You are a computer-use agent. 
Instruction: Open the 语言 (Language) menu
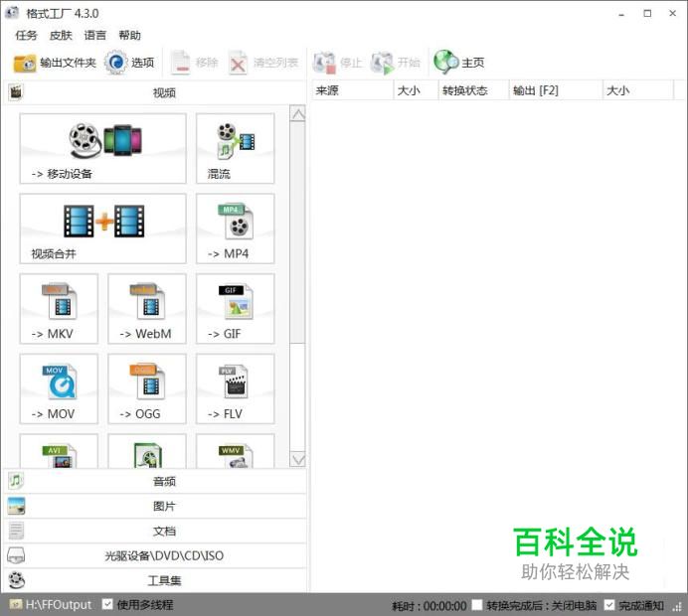coord(95,35)
